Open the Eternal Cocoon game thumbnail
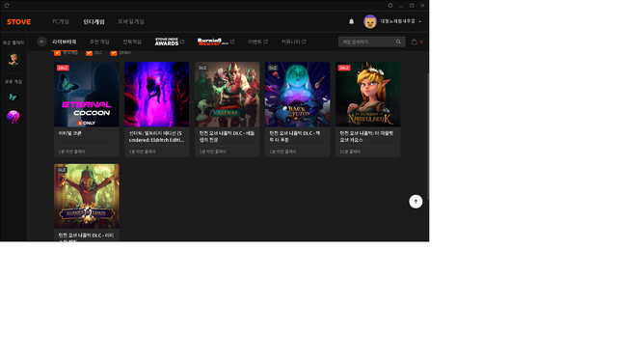This screenshot has height=362, width=644. tap(87, 95)
